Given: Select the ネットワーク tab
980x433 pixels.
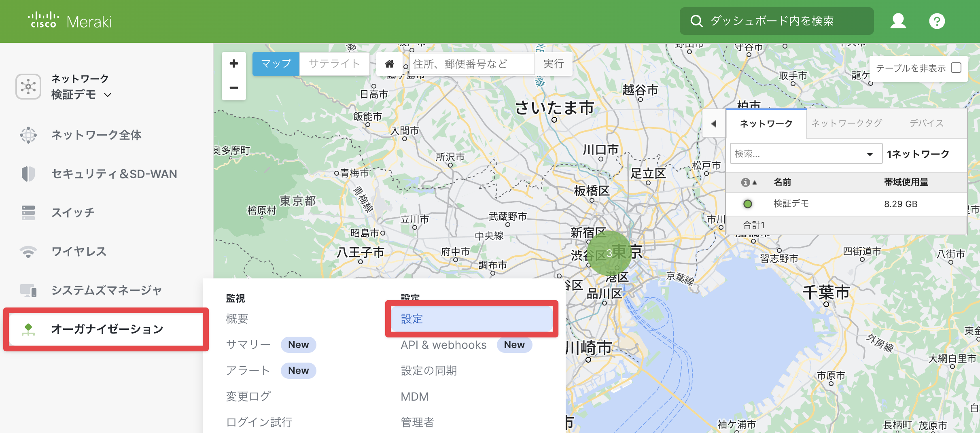Looking at the screenshot, I should [766, 123].
